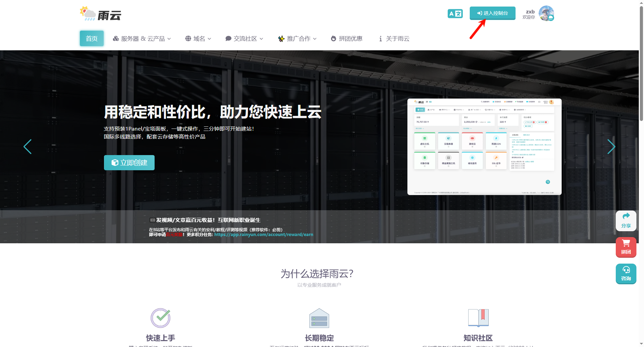
Task: Open the 推广合作 dropdown menu
Action: [x=298, y=39]
